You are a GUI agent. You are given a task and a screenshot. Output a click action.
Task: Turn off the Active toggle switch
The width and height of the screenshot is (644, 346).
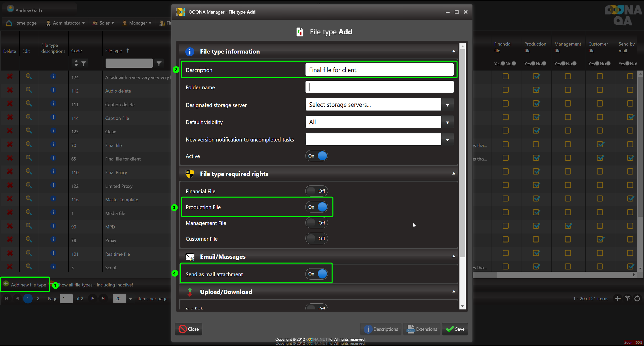[316, 156]
